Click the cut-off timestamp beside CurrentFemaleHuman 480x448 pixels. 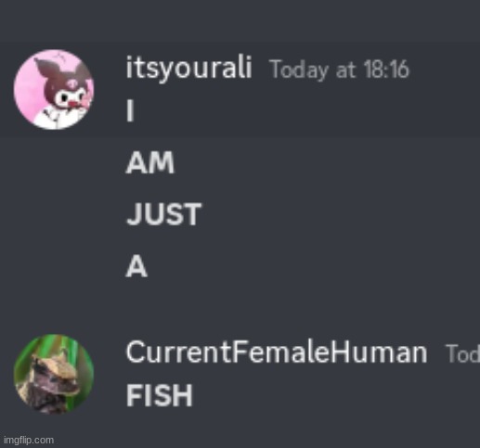(462, 354)
